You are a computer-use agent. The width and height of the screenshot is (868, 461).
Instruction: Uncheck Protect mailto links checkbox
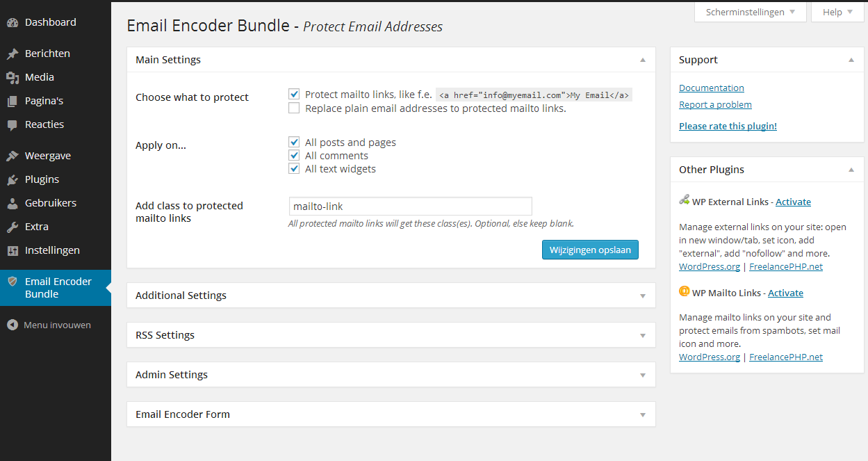click(294, 94)
